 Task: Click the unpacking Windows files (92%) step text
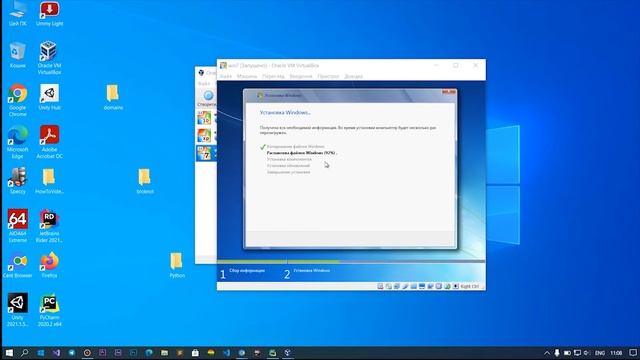302,153
